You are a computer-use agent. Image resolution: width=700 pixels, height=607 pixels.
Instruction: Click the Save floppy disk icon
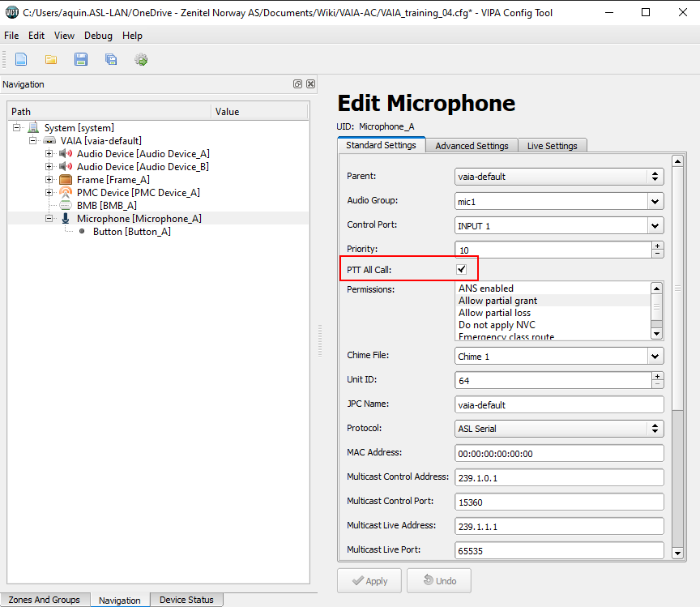[x=81, y=59]
